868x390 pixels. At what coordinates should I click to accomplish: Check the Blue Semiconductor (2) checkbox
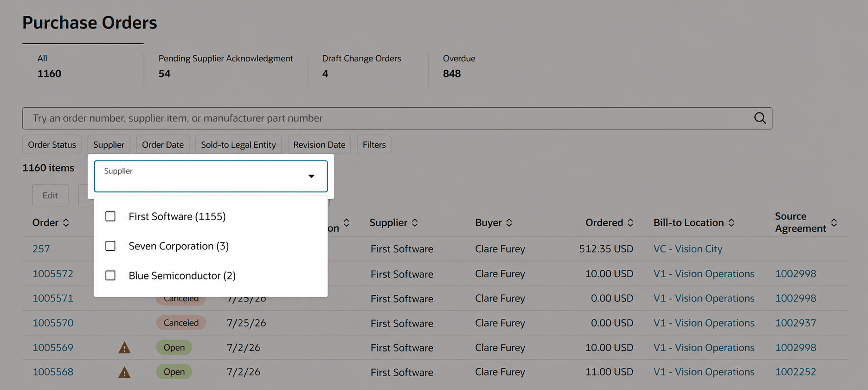pyautogui.click(x=110, y=276)
